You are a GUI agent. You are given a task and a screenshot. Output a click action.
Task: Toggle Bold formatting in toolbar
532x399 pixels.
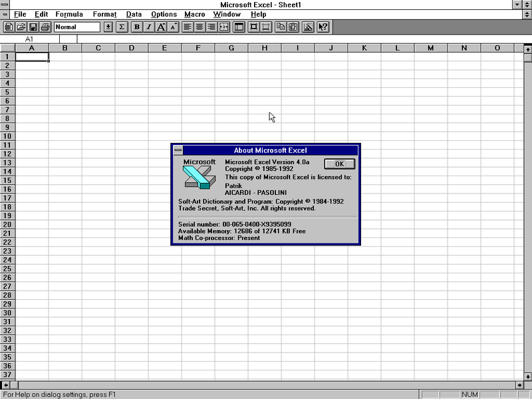point(137,27)
